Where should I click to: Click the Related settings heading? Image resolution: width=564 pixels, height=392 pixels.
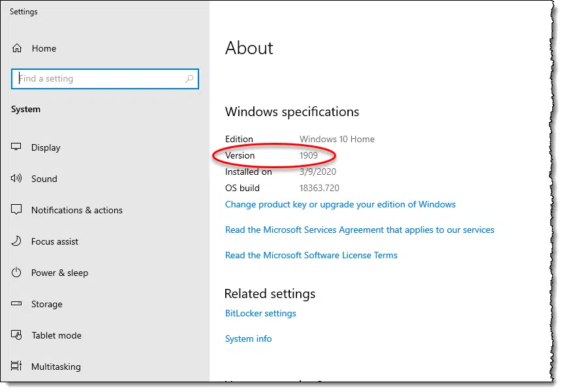pos(270,294)
